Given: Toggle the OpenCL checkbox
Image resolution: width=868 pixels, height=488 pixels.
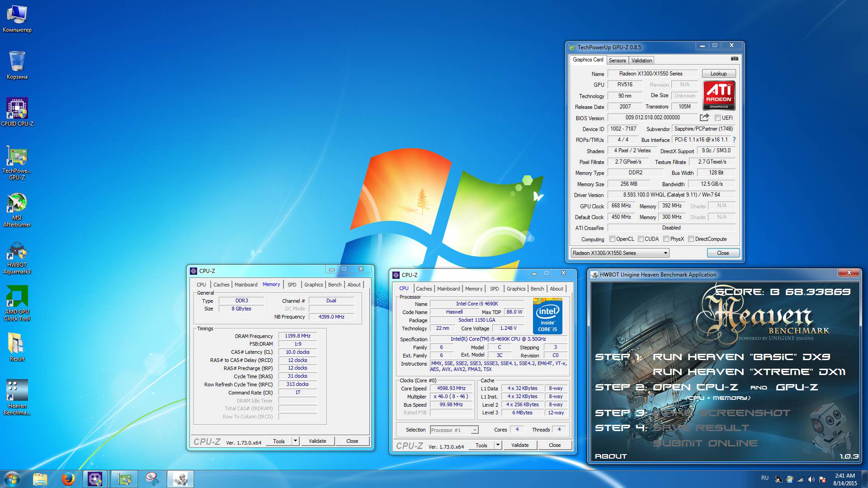Looking at the screenshot, I should click(612, 239).
